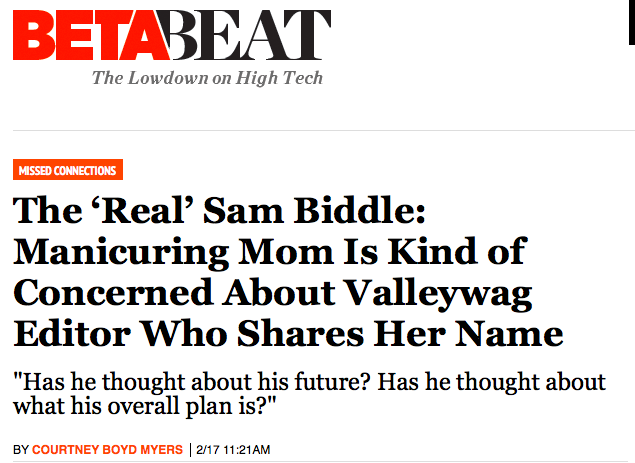Screen dimensions: 635x463
Task: Click the 'Has he thought about his future' subheading
Action: 312,382
